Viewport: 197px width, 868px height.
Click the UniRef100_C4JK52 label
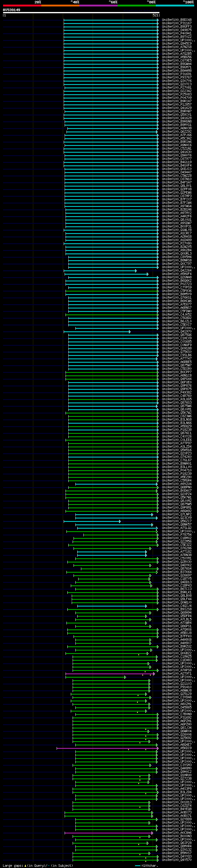click(177, 314)
